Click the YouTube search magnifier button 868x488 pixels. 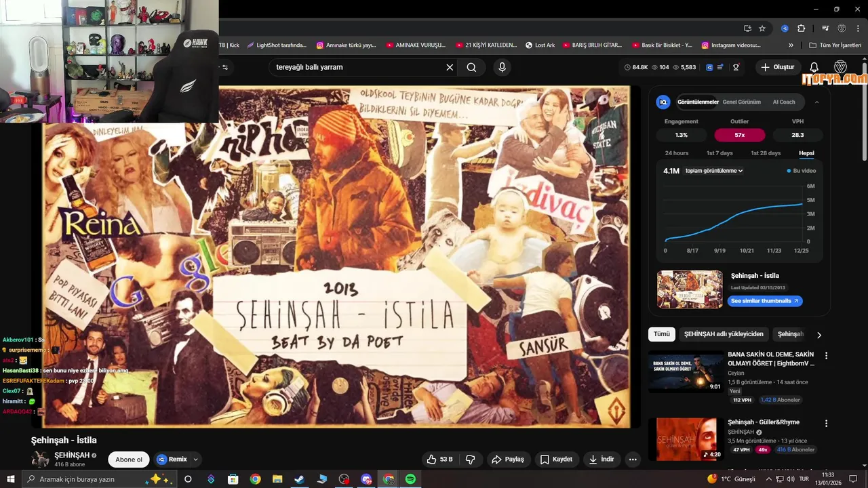(471, 67)
